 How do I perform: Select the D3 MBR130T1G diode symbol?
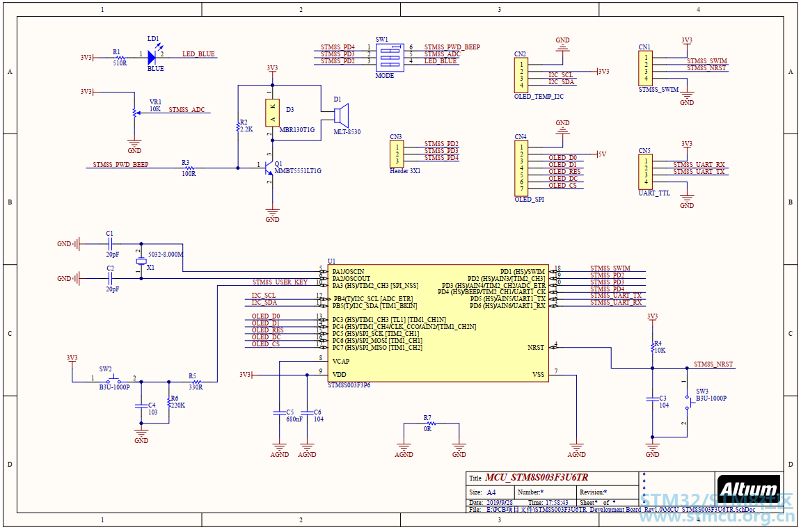click(272, 113)
